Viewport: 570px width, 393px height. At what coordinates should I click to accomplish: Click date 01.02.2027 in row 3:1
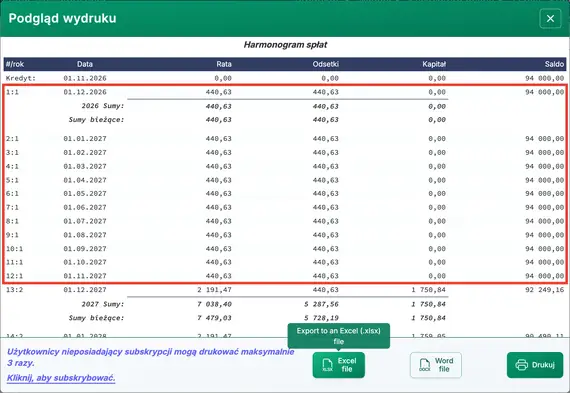(x=85, y=152)
